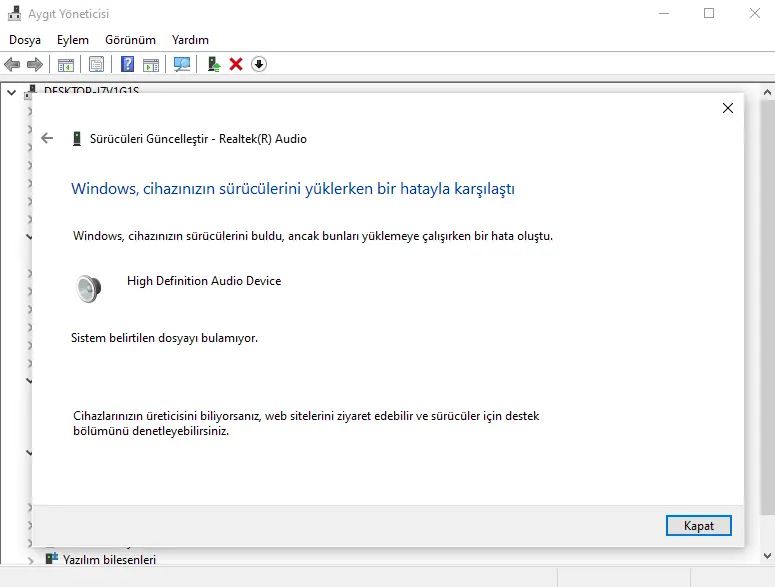Toggle the console tree pane toolbar icon
Image resolution: width=775 pixels, height=587 pixels.
point(66,65)
